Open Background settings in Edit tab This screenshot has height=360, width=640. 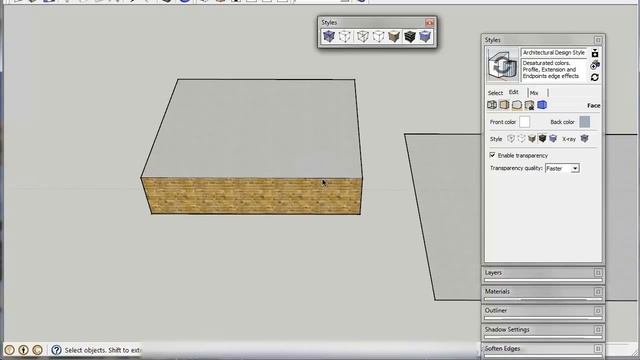517,105
